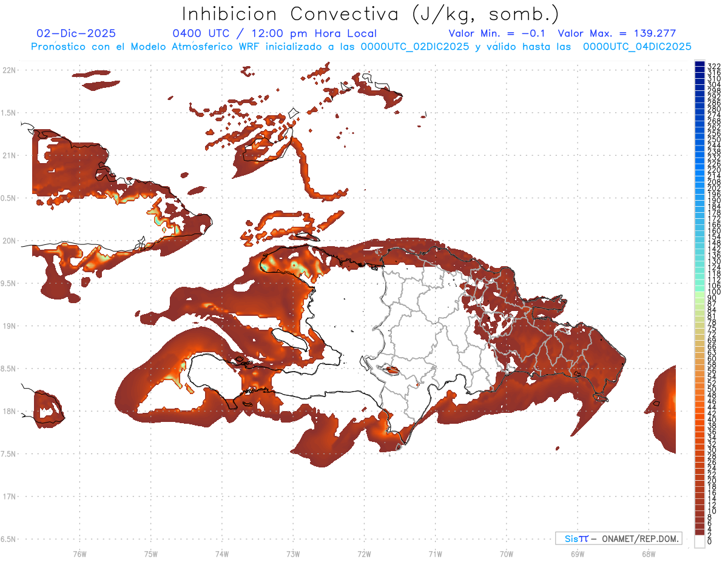
Task: Click the '19N' latitude label
Action: 8,326
